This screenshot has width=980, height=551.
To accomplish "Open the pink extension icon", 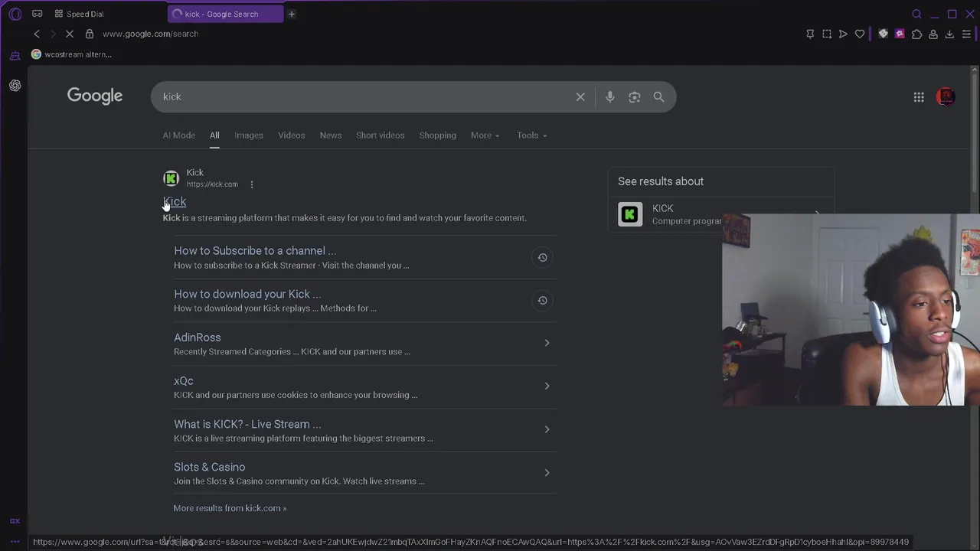I will coord(900,34).
